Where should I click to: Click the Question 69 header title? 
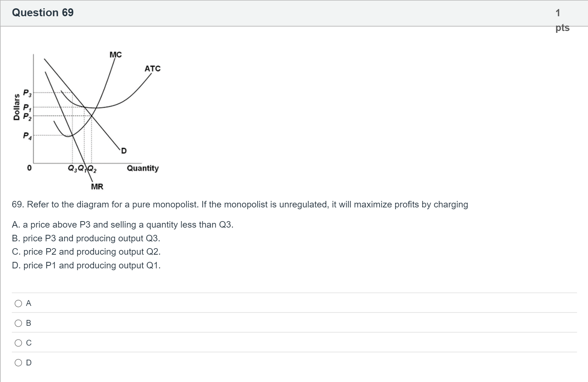pos(43,13)
